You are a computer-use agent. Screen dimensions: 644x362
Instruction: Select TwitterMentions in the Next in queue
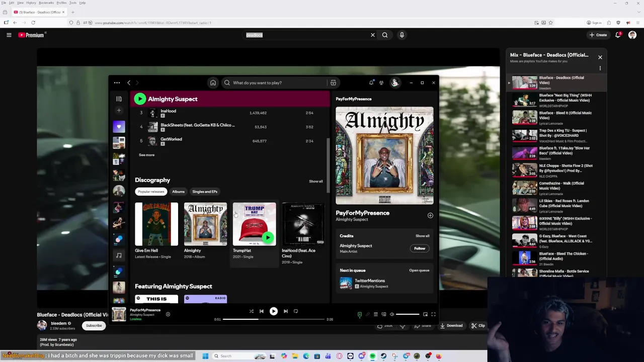coord(370,281)
